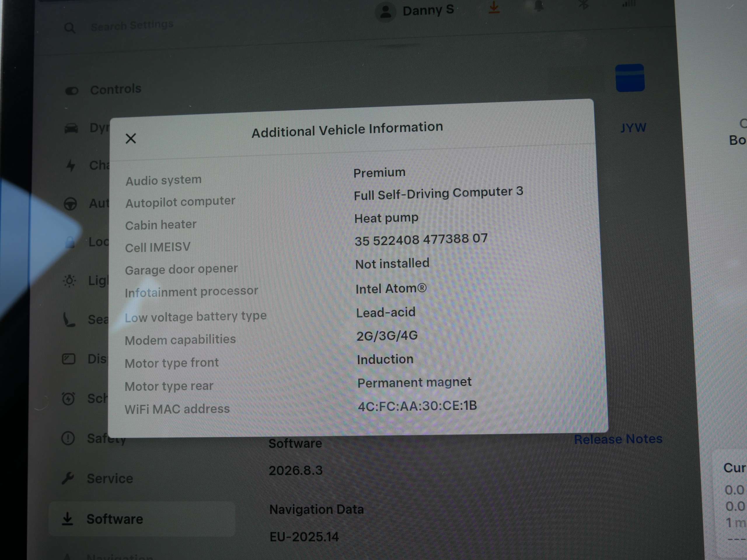747x560 pixels.
Task: Select the Software heading above 2026.8.3
Action: click(x=295, y=444)
